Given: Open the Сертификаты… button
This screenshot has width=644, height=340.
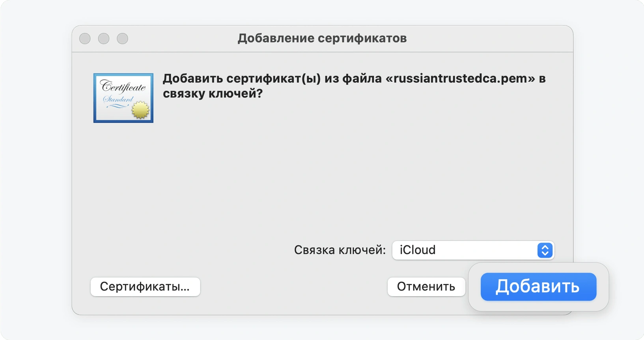Looking at the screenshot, I should [x=145, y=287].
